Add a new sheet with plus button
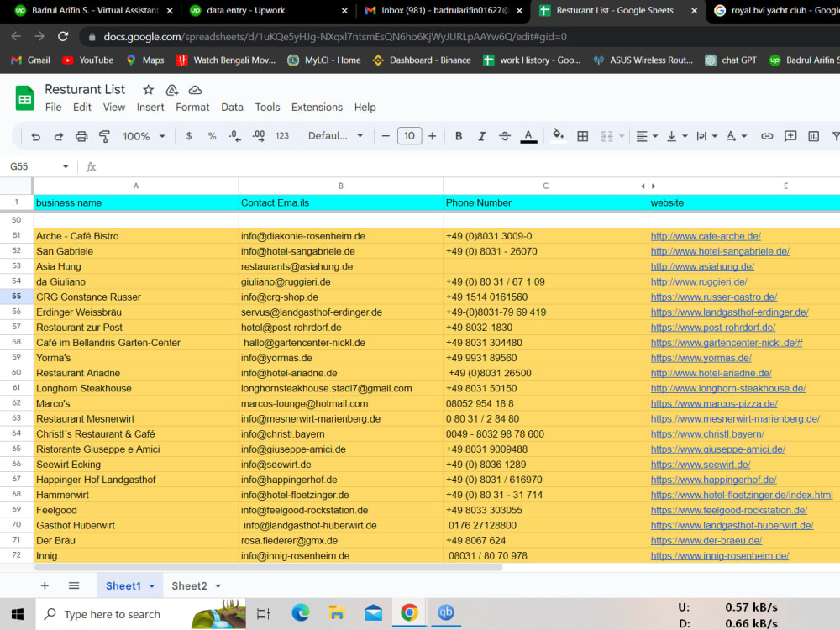The image size is (840, 630). 45,586
